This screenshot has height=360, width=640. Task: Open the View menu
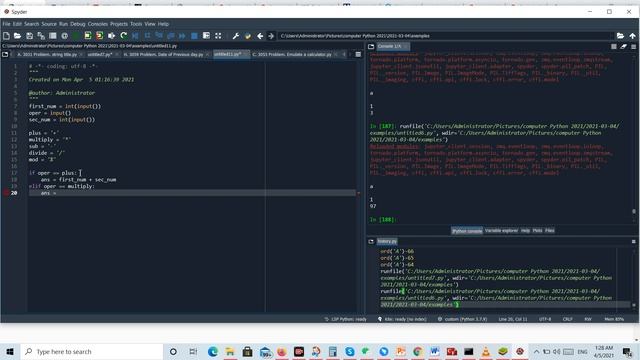point(150,24)
